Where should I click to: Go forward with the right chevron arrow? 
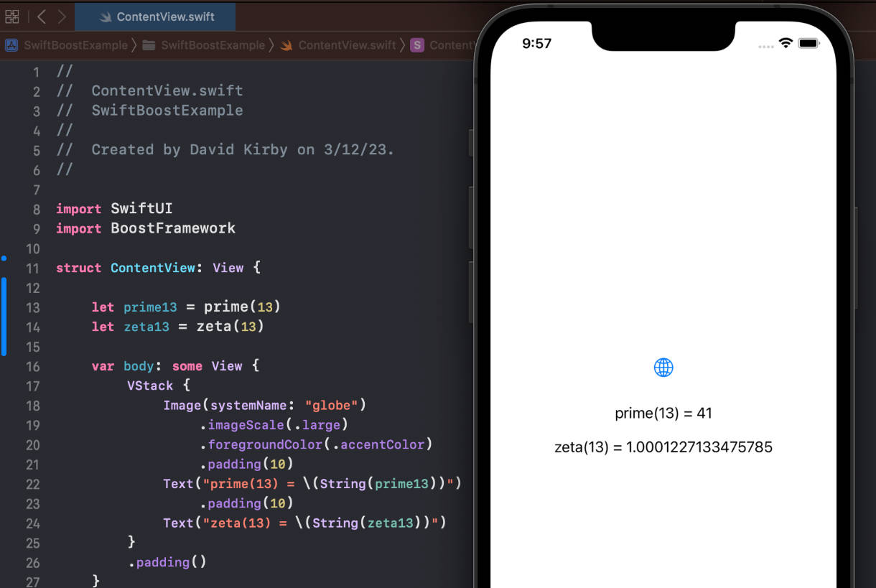click(x=62, y=17)
